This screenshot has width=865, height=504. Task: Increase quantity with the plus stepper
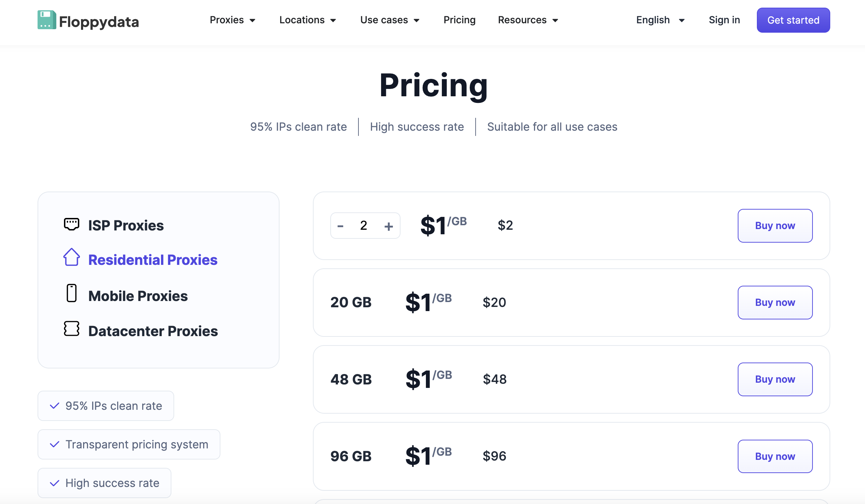389,226
